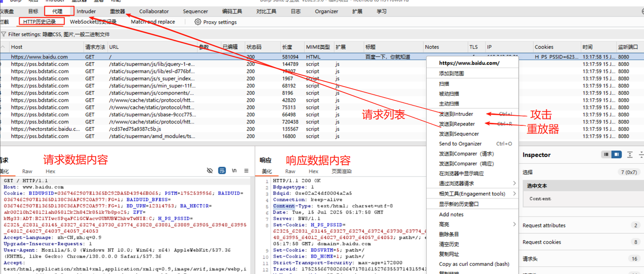Switch to Hex view in request panel
Image resolution: width=644 pixels, height=274 pixels.
(x=50, y=171)
